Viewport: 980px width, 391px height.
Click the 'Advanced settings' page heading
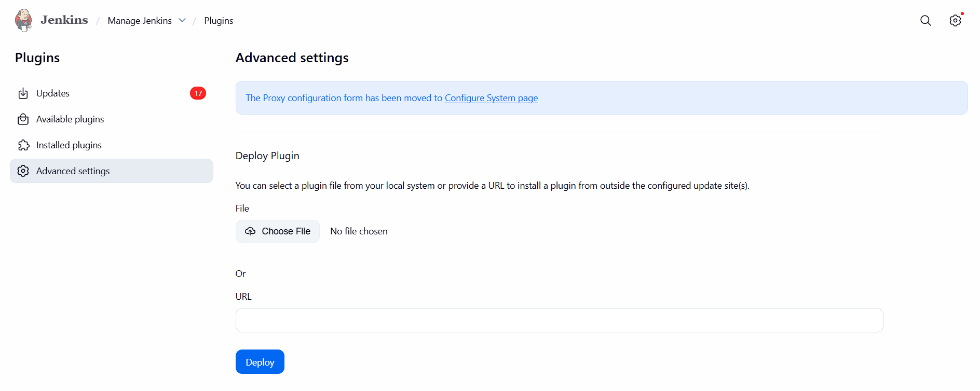point(292,58)
